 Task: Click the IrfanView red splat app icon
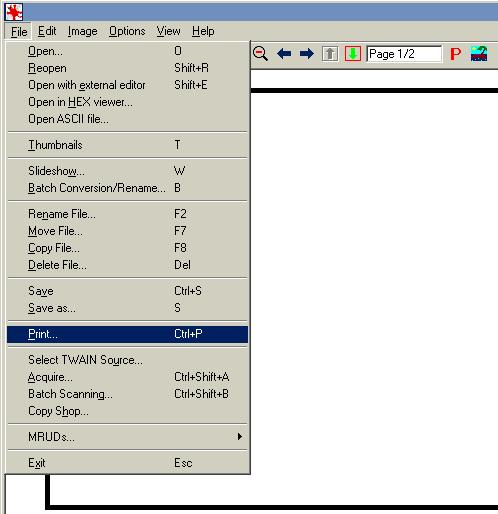(14, 12)
